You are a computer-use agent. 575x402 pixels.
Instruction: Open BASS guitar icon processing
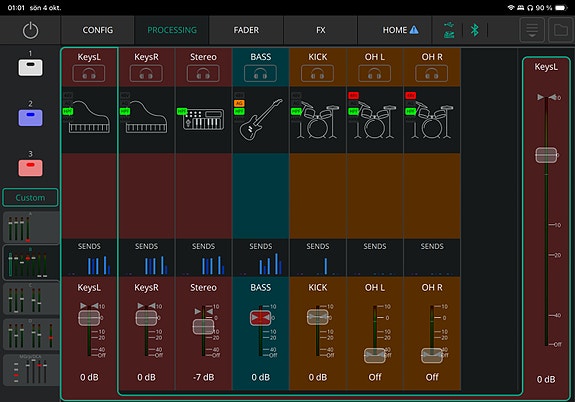261,120
